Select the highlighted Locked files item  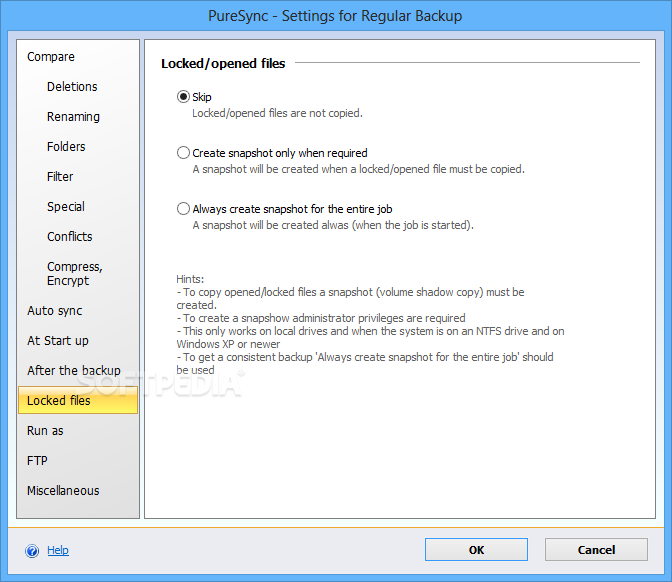[x=78, y=400]
